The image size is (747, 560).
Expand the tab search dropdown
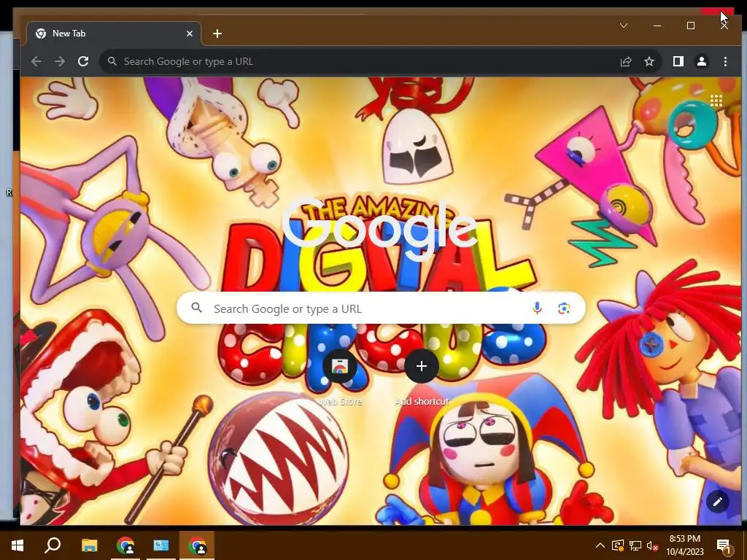[624, 26]
